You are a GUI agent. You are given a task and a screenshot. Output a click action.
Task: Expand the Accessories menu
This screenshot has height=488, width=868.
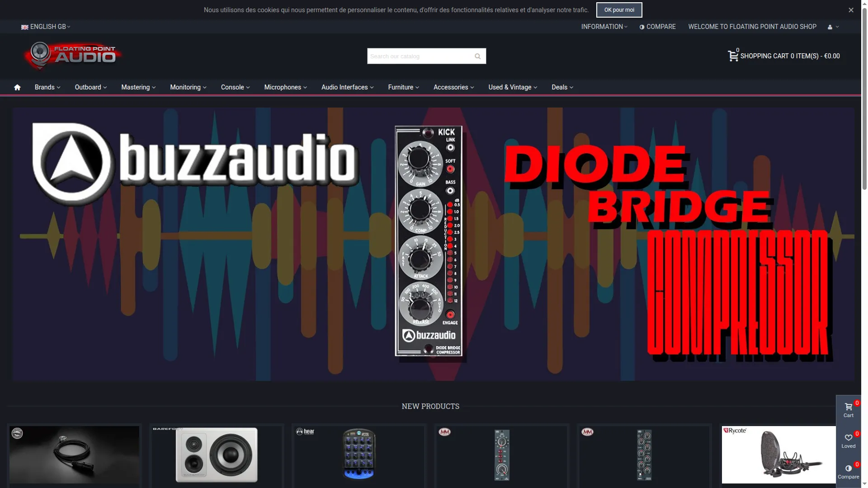click(454, 88)
